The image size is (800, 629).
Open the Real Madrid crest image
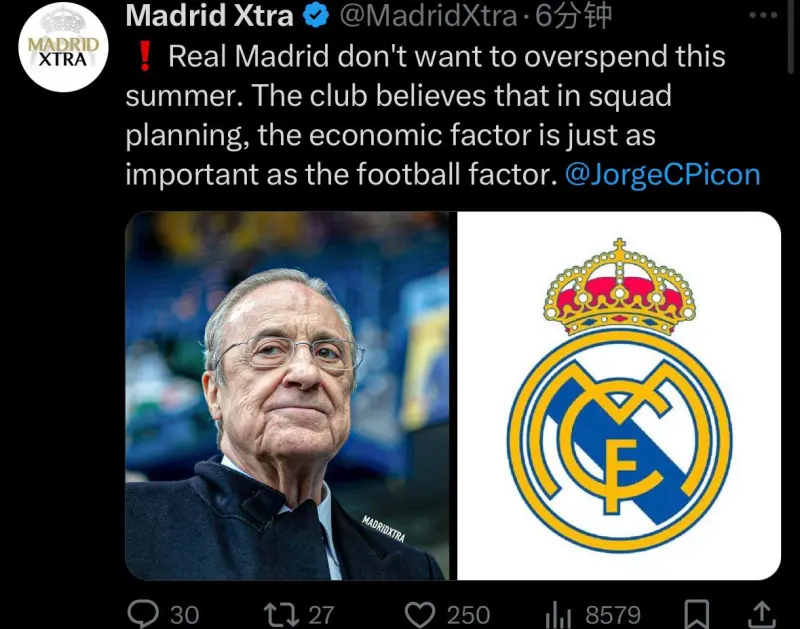(619, 396)
